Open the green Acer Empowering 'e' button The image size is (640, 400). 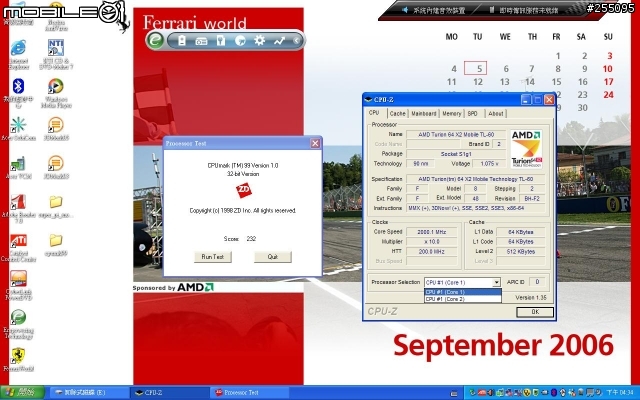155,40
